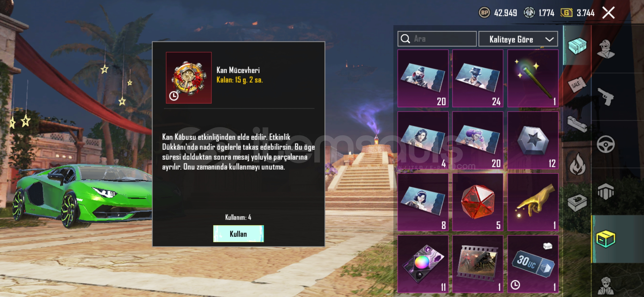
Task: Select the yellow box inventory tab
Action: 605,239
